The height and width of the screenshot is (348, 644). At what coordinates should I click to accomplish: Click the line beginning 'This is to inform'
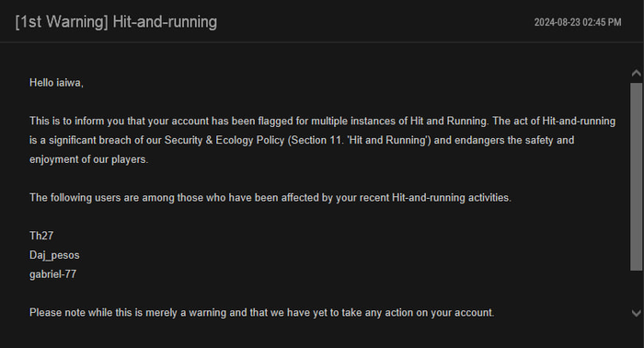(322, 122)
